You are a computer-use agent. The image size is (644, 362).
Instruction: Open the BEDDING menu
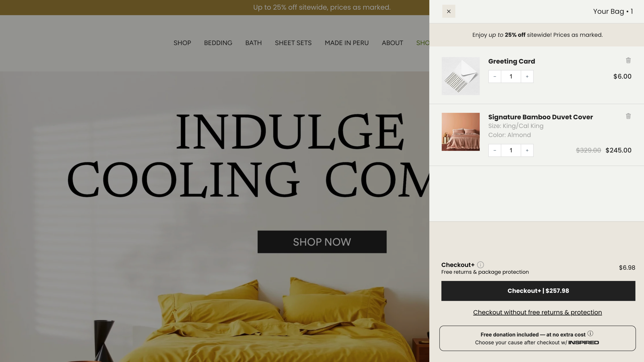click(218, 43)
